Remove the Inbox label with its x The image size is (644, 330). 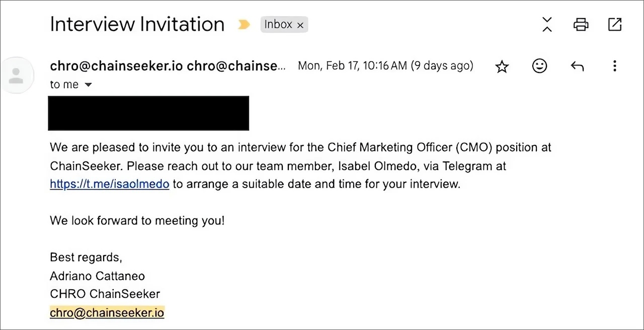(300, 25)
